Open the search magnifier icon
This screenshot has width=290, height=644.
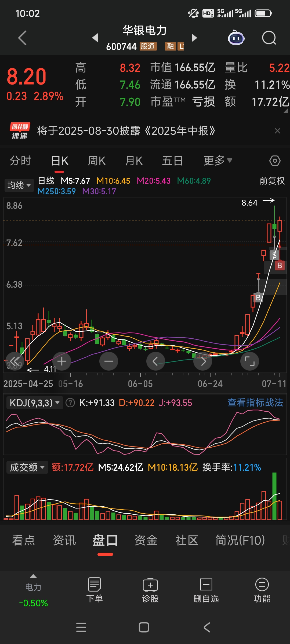[269, 38]
